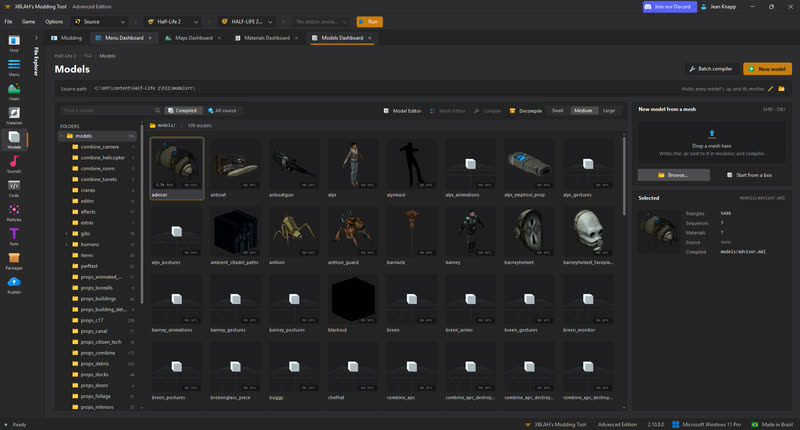Select the antlion_guard model thumbnail
The image size is (800, 430).
(353, 236)
